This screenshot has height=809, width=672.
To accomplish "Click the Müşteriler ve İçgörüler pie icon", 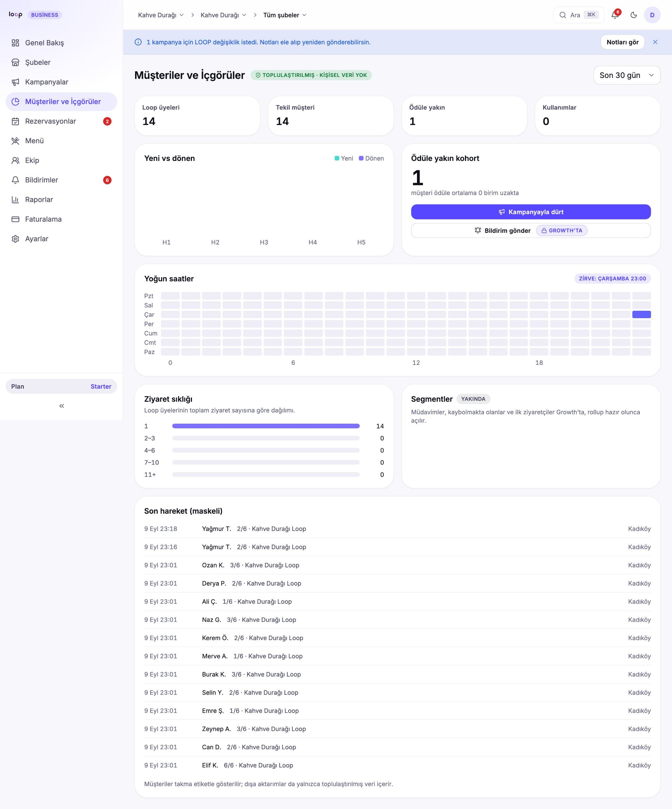I will pyautogui.click(x=15, y=102).
